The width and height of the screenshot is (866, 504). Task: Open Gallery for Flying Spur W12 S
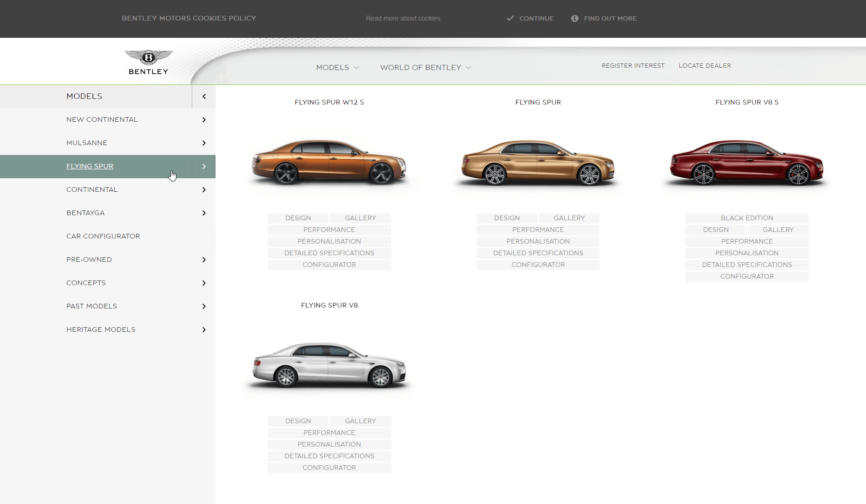pyautogui.click(x=360, y=218)
